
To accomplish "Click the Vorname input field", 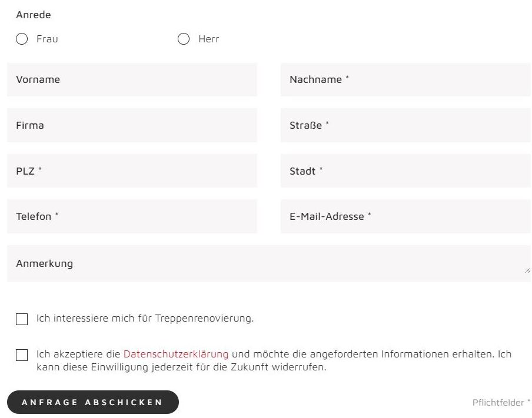I will [132, 80].
